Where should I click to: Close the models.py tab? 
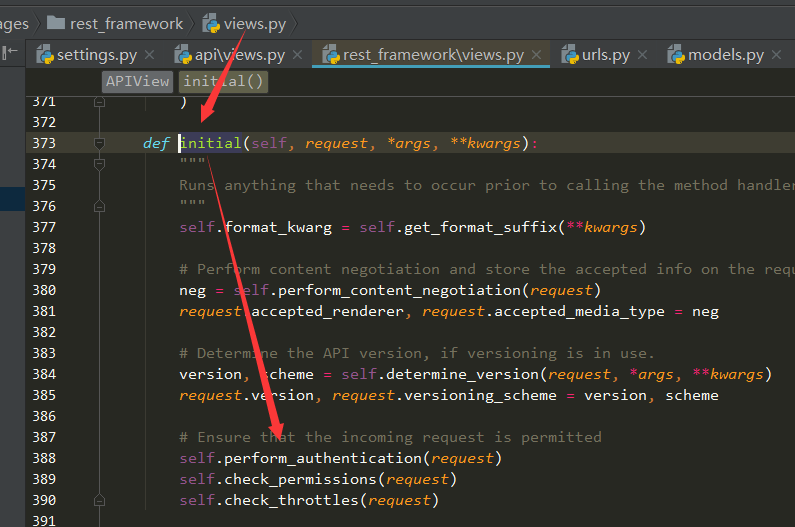pos(776,55)
